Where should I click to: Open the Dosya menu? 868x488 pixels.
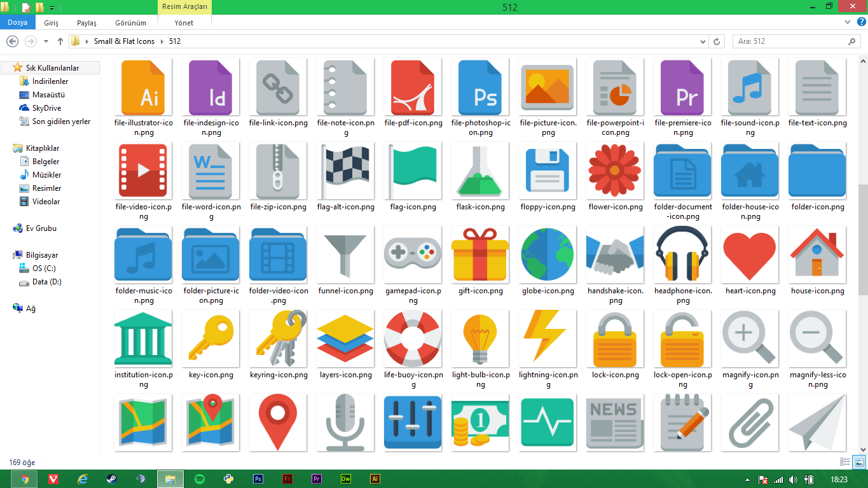(18, 22)
